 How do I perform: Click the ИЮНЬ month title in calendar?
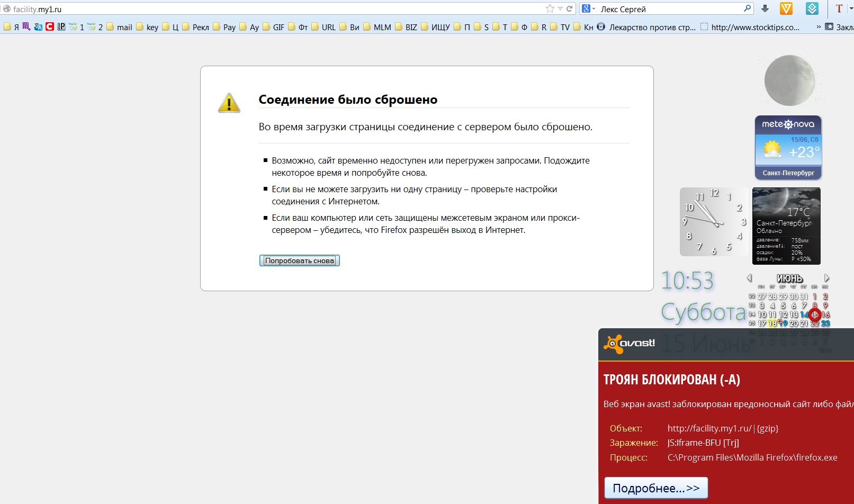789,278
